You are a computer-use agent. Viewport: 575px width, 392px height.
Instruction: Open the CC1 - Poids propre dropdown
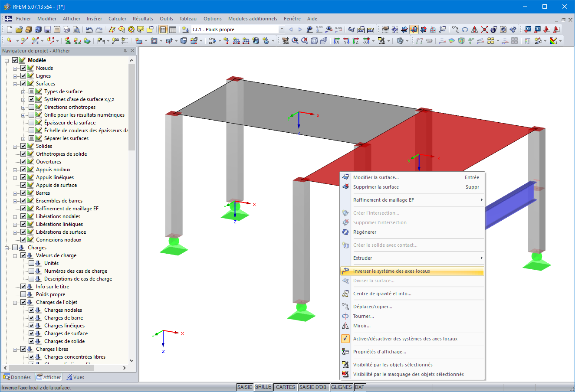coord(281,29)
